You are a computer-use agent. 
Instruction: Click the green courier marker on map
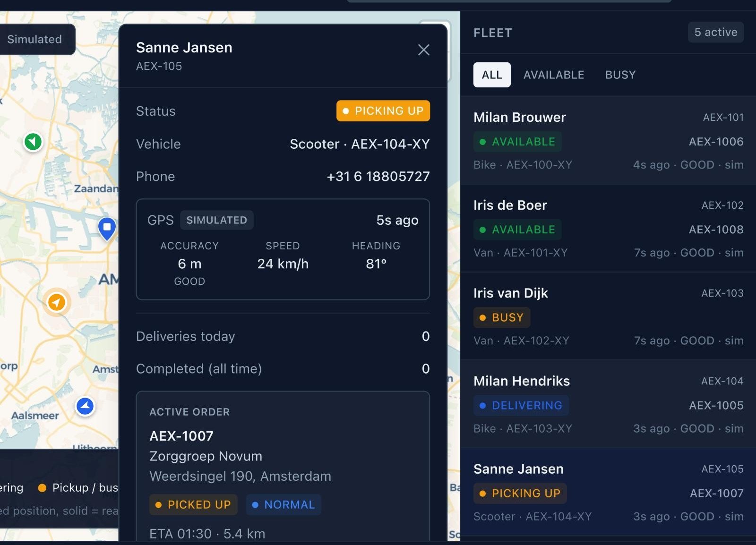click(33, 141)
